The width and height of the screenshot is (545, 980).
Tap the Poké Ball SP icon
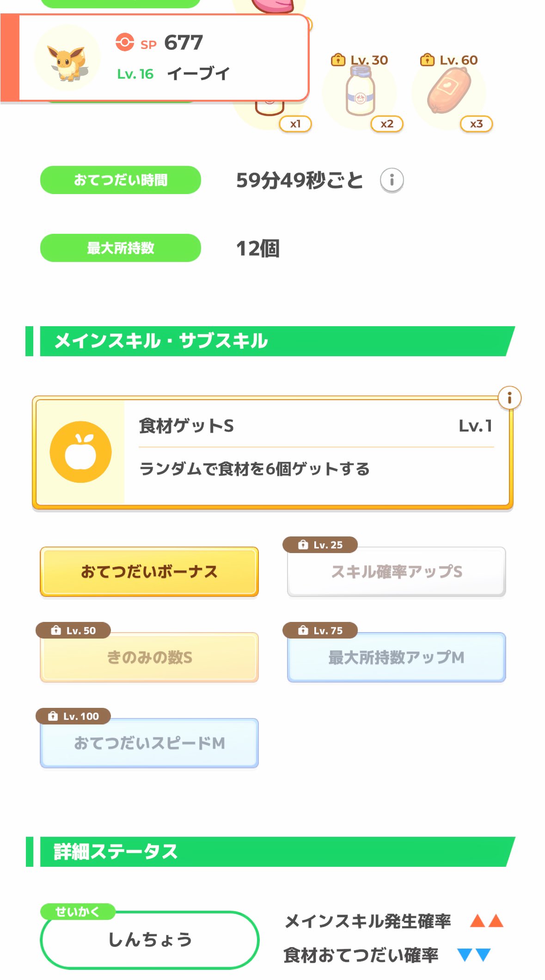point(124,43)
